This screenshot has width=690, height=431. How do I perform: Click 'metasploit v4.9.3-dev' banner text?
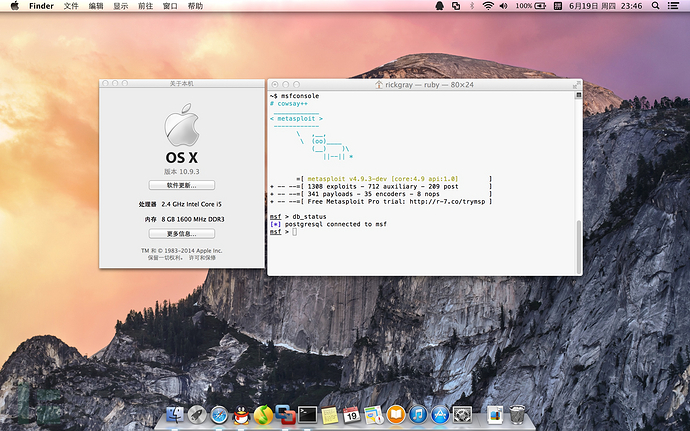click(x=383, y=179)
